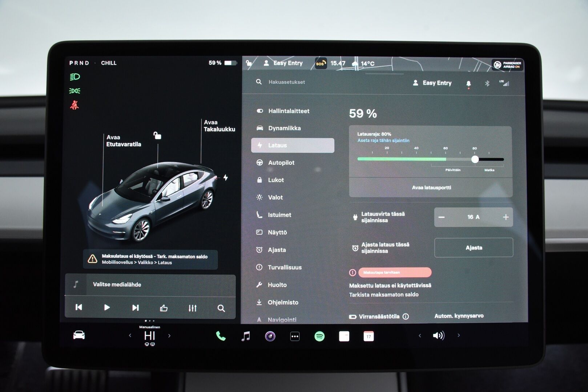Tap the volume speaker icon in the dock
This screenshot has width=588, height=392.
439,336
